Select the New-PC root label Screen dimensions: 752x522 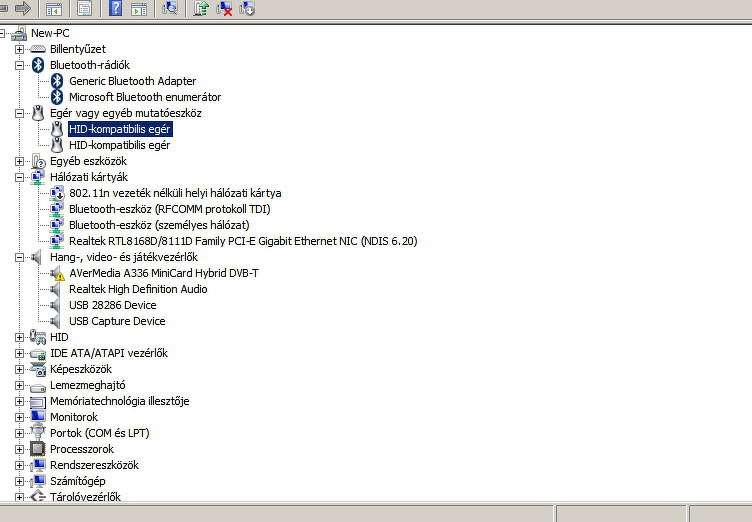point(50,34)
